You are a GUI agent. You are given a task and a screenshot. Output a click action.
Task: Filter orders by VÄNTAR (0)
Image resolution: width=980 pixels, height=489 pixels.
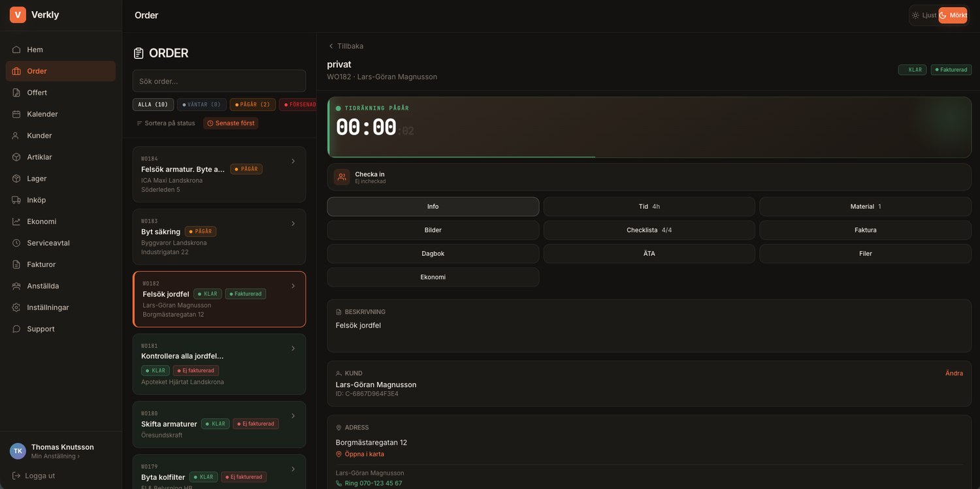(x=202, y=104)
